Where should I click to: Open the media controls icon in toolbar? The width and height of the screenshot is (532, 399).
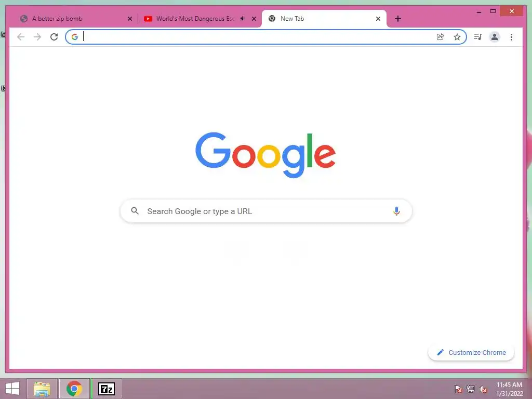tap(478, 37)
